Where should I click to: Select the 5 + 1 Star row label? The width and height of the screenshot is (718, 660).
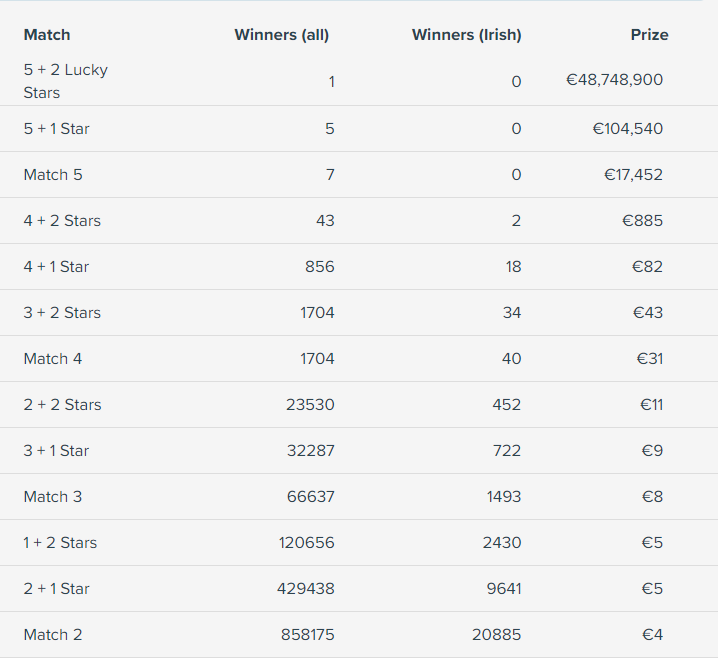(56, 129)
